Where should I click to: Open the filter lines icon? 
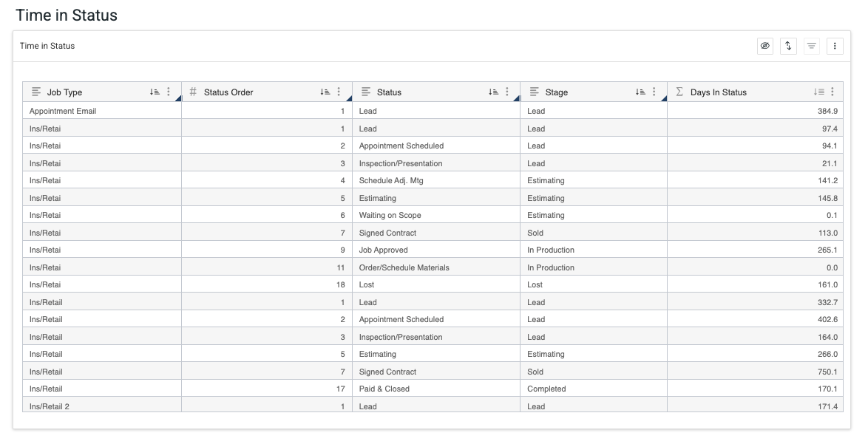(x=812, y=46)
